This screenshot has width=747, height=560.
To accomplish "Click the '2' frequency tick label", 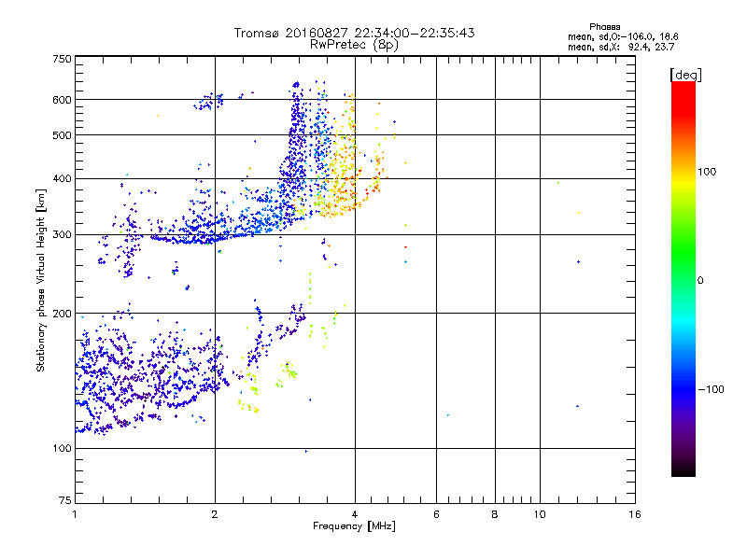I will (215, 514).
